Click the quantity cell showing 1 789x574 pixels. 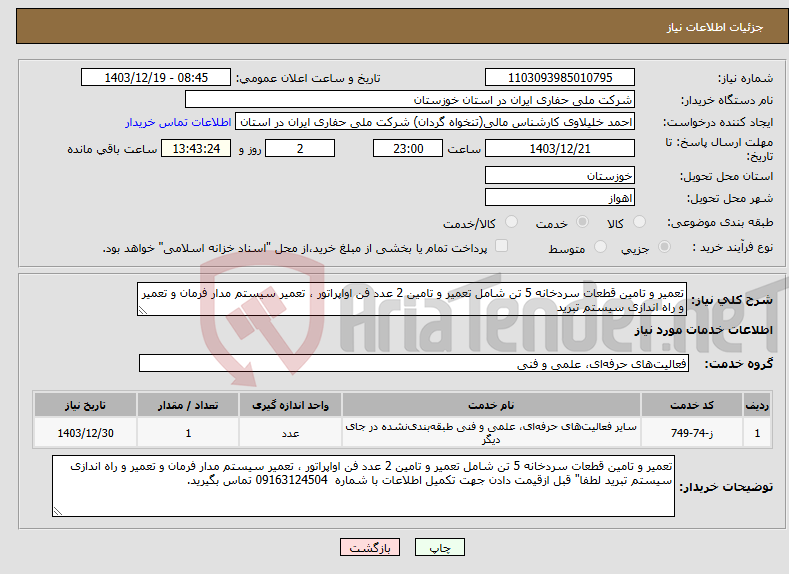[188, 433]
